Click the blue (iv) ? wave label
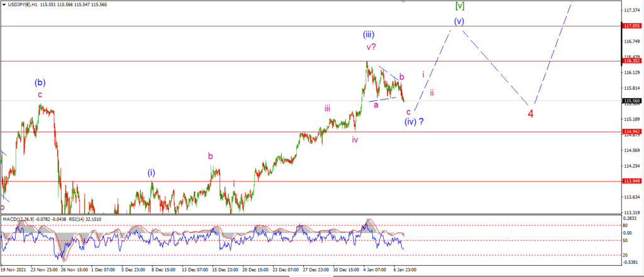The image size is (644, 277). [414, 122]
